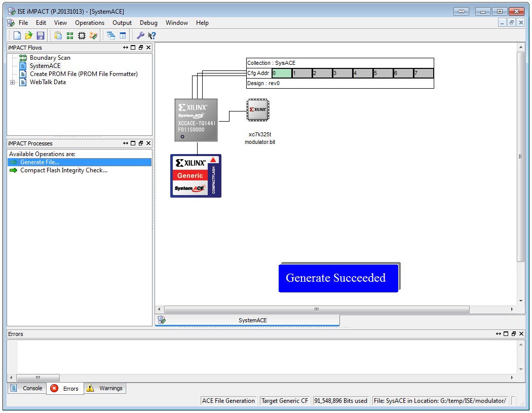Screen dimensions: 532x413
Task: Click the Paste clipboard toolbar icon
Action: (x=58, y=35)
